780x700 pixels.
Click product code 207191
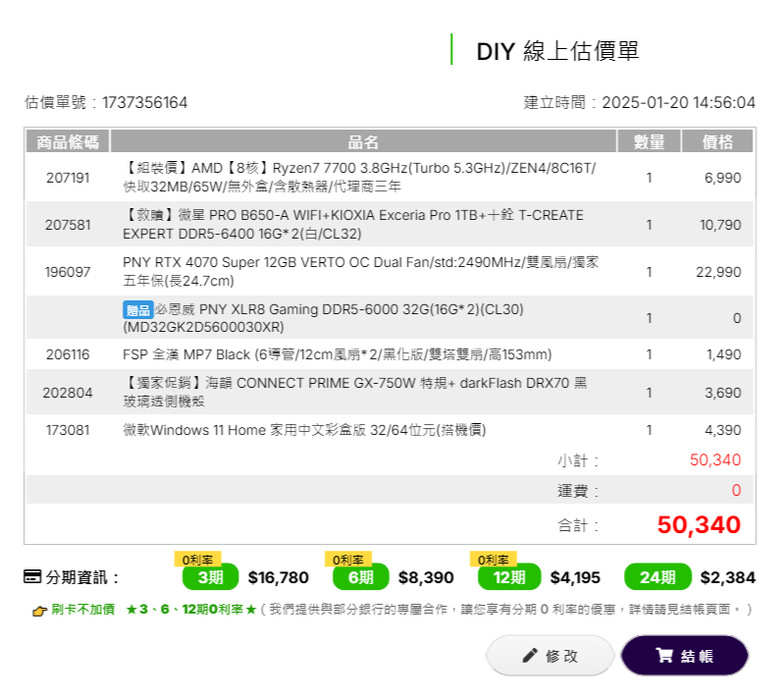tap(68, 178)
